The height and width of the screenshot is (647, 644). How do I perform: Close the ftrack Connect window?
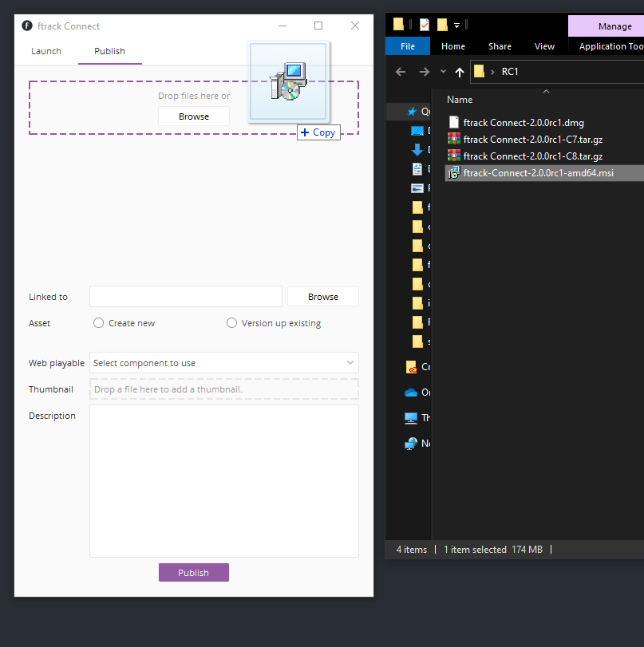(x=355, y=26)
